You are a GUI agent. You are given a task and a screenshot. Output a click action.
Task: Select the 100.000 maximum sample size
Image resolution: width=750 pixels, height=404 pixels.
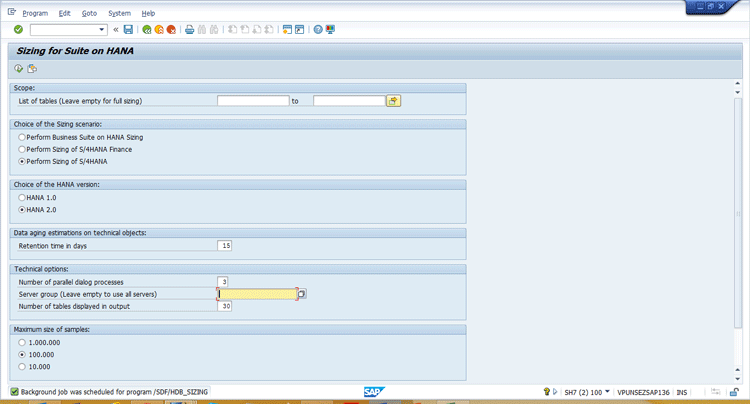coord(22,355)
